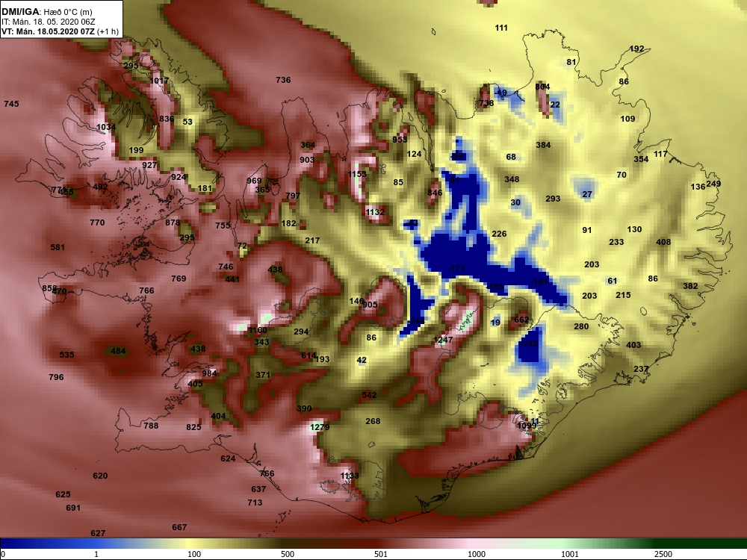747x560 pixels.
Task: Pick the map value "217"
Action: coord(312,240)
